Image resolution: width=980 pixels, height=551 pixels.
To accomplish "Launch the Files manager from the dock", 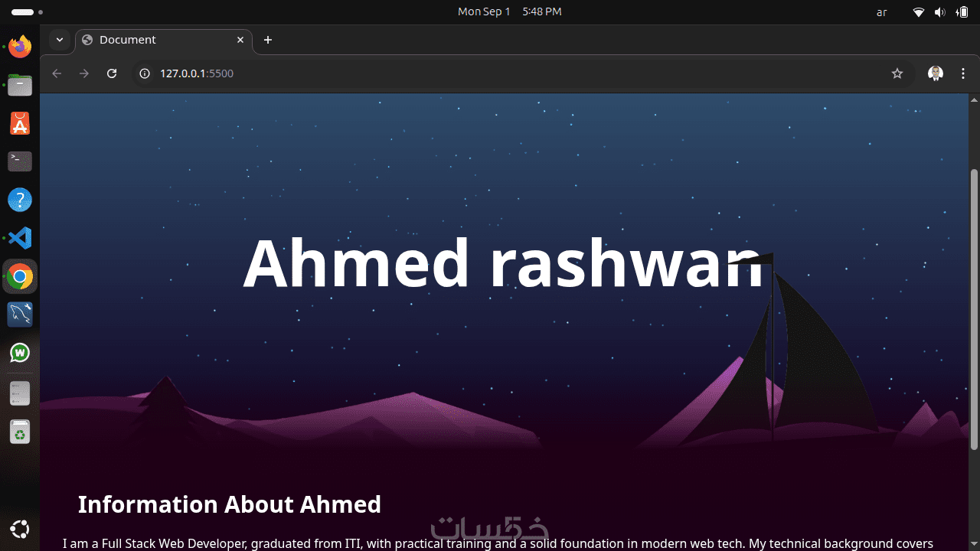I will point(20,85).
